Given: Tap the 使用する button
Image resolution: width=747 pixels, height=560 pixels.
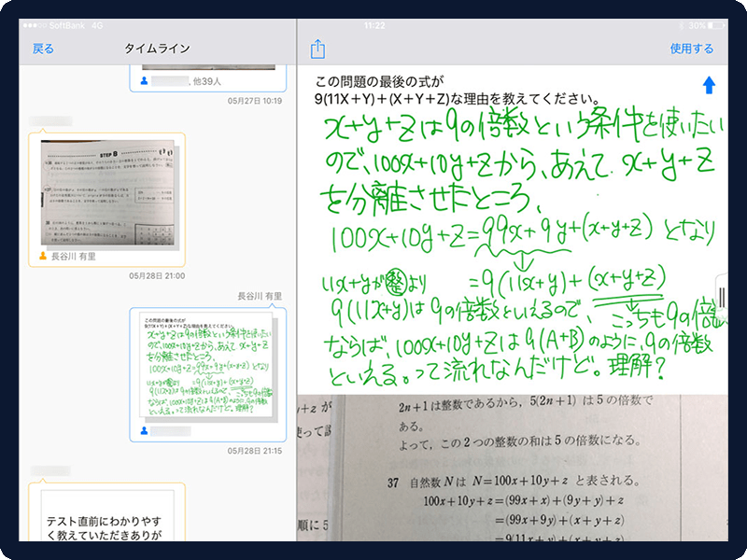Looking at the screenshot, I should [692, 49].
